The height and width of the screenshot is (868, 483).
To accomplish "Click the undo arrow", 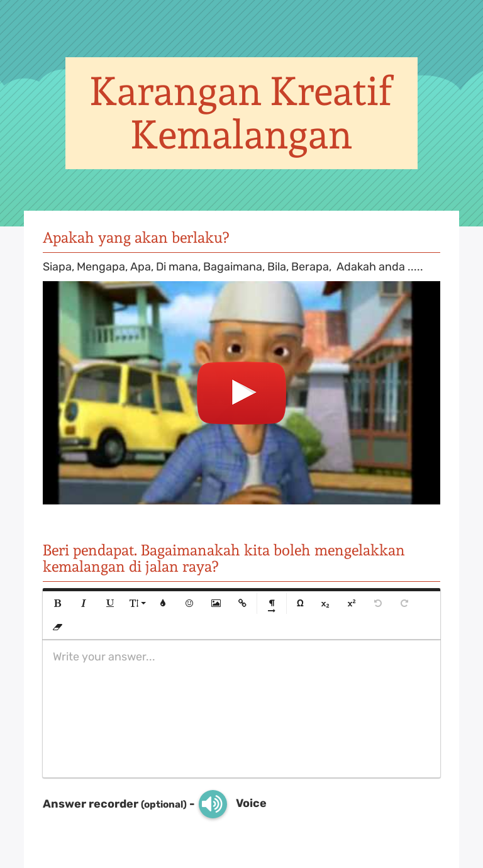I will [x=378, y=603].
